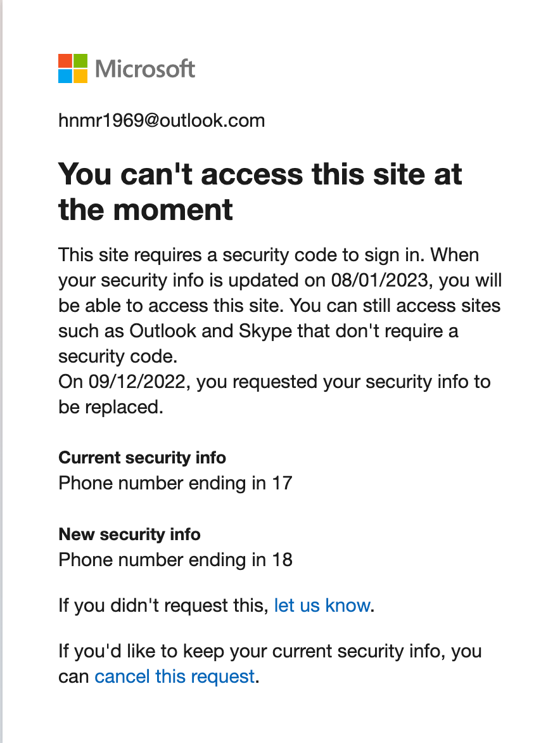Click the "New security info" label

[129, 534]
